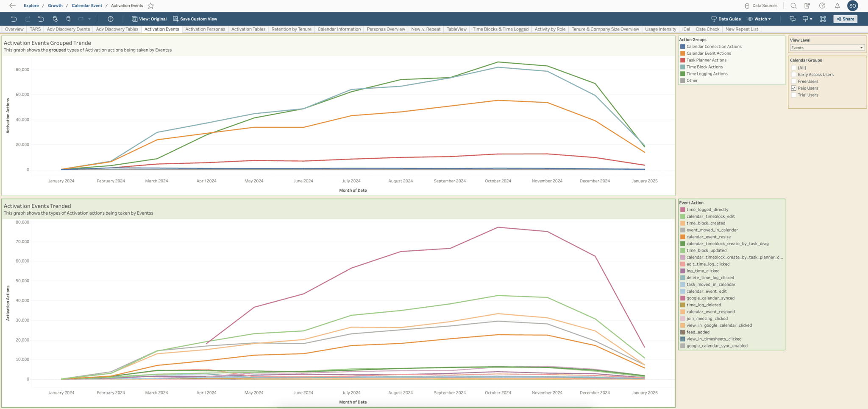Switch to Adv Discovery Events tab
This screenshot has height=409, width=868.
coord(68,29)
